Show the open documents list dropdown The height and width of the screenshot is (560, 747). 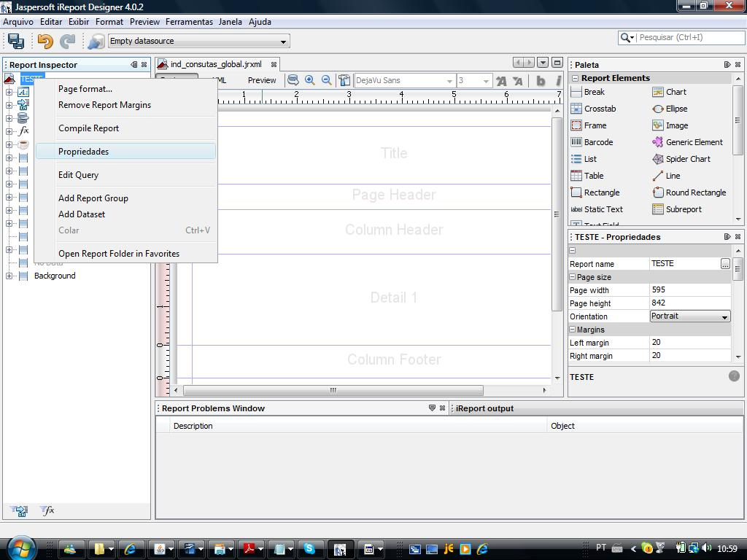543,63
